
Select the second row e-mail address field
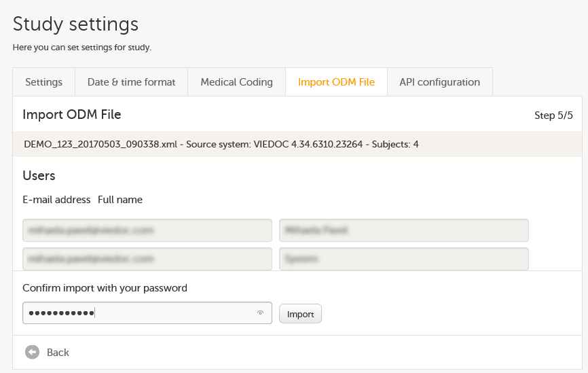[x=147, y=259]
